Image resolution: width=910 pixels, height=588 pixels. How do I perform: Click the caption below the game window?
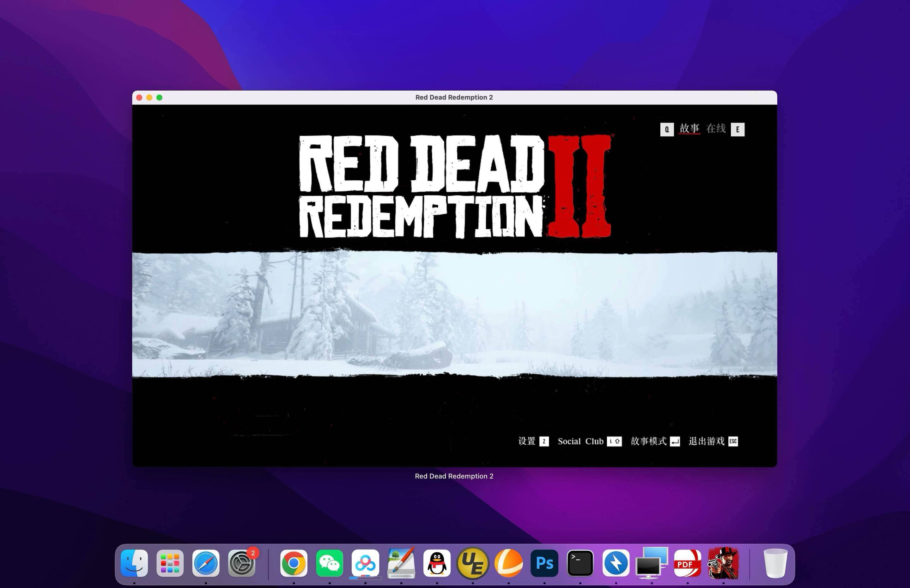coord(454,476)
